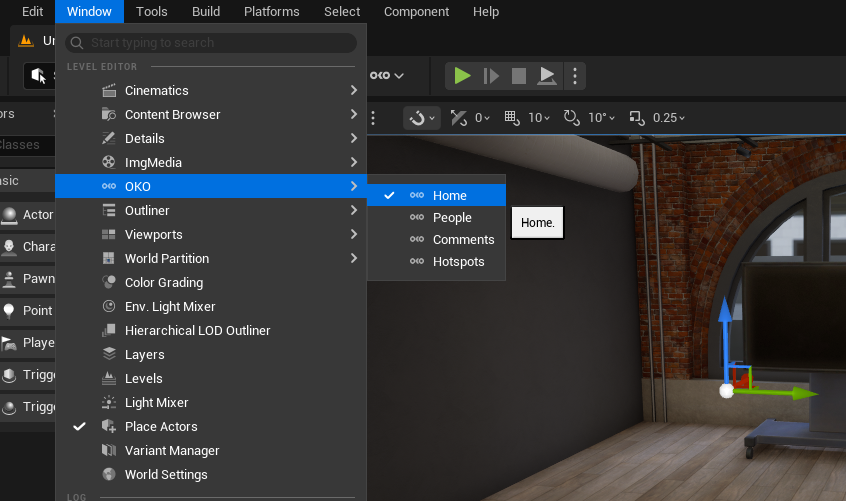This screenshot has height=501, width=846.
Task: Expand the Cinematics submenu arrow
Action: pos(354,90)
